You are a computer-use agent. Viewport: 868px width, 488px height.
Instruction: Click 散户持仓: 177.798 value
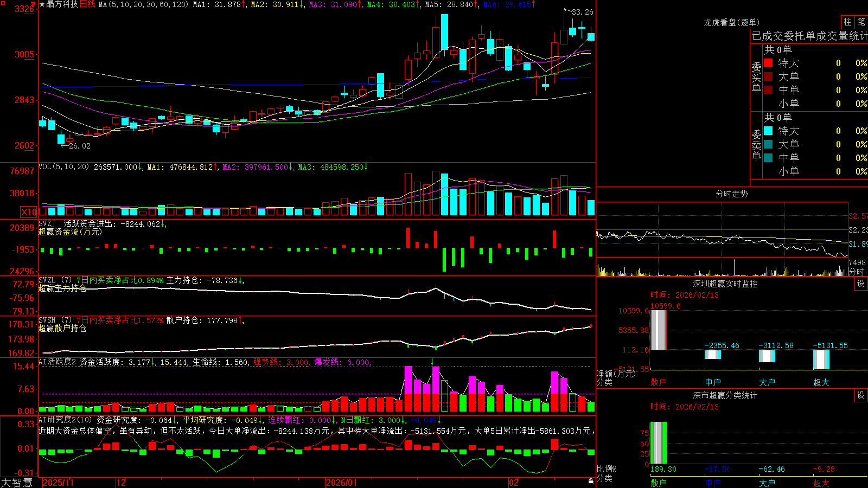pos(202,320)
